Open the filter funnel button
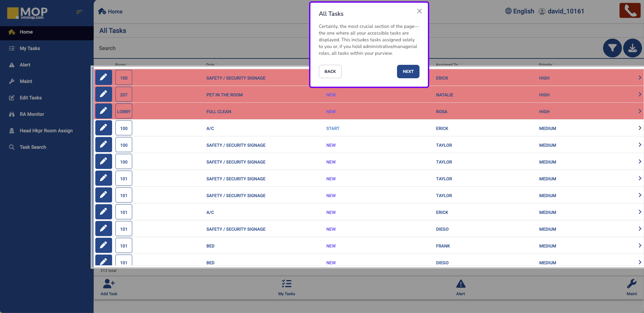The height and width of the screenshot is (313, 644). pos(612,48)
